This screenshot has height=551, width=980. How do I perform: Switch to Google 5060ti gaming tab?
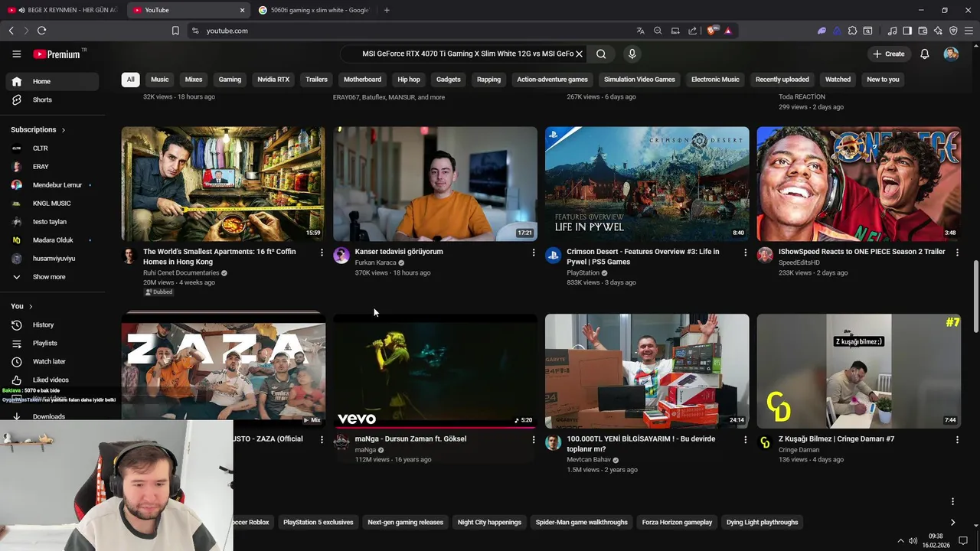[x=314, y=10]
